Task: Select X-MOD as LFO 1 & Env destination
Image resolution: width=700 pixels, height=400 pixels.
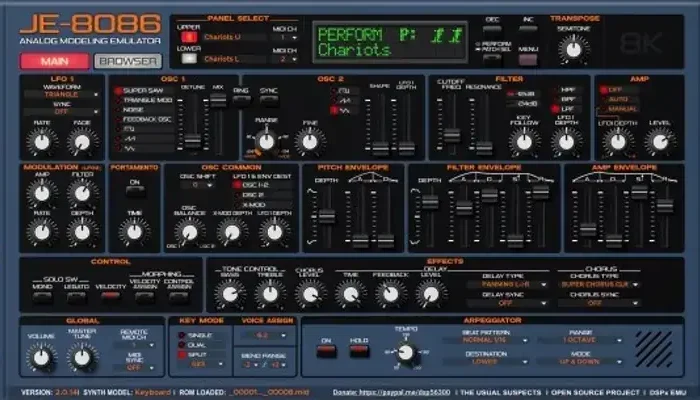Action: point(263,205)
